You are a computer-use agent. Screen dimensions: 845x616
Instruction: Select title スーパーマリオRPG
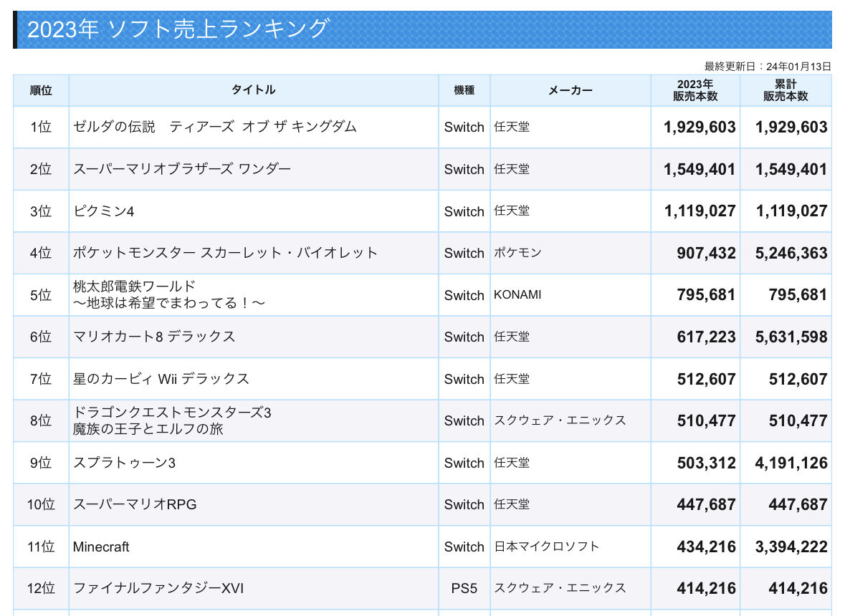pos(135,504)
